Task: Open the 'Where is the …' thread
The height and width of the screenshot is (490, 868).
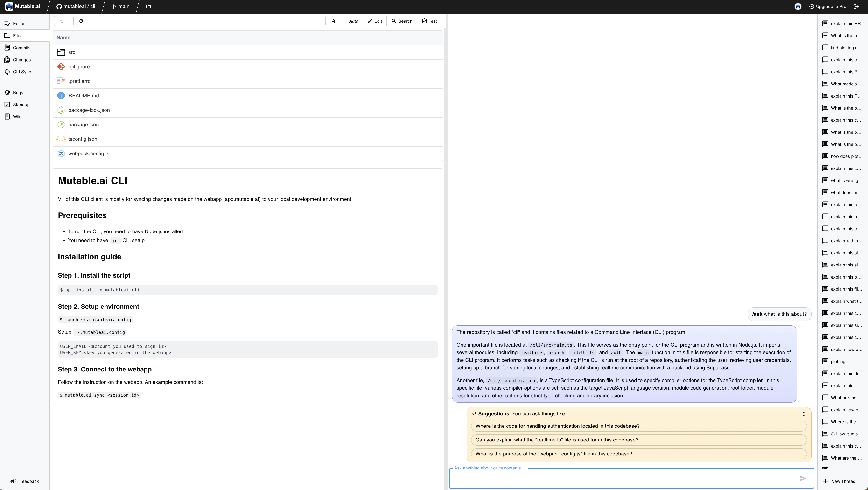Action: [842, 422]
